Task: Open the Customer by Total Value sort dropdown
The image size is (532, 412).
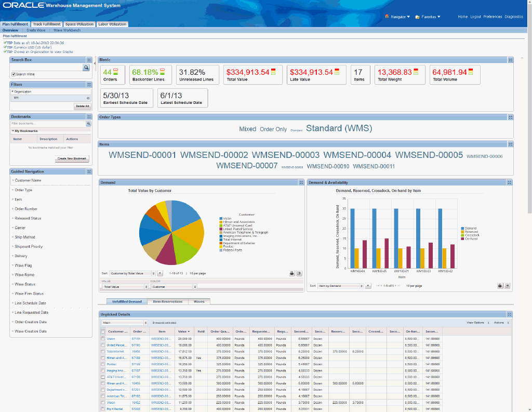Action: (132, 273)
